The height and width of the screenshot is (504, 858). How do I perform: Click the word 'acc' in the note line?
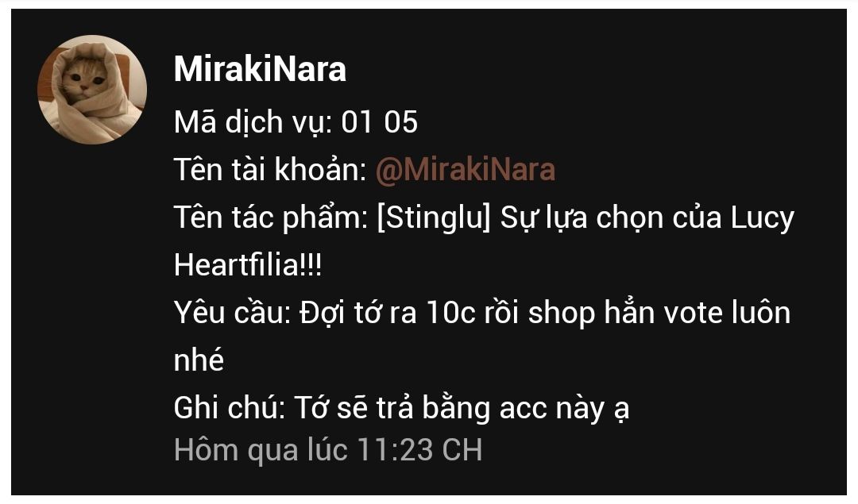click(523, 408)
